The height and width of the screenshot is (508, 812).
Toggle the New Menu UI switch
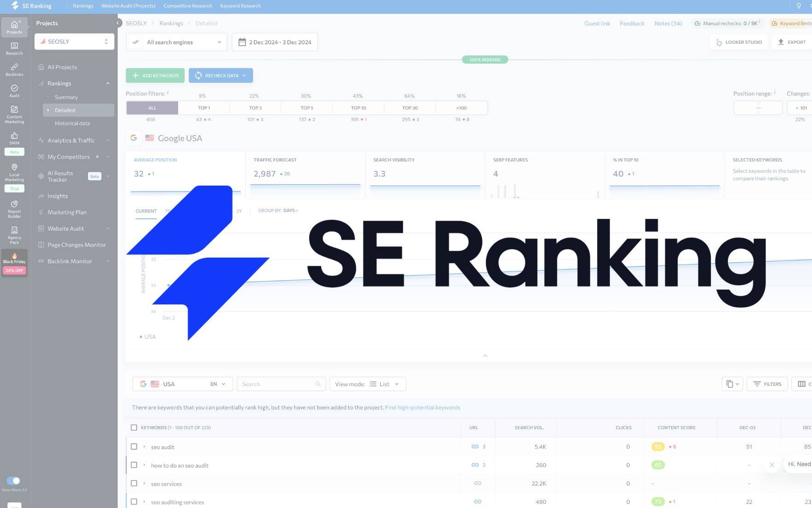pos(13,480)
